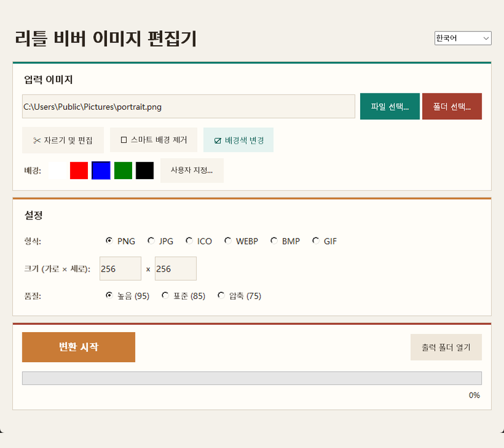This screenshot has width=504, height=448.
Task: Pick the red background swatch
Action: click(x=79, y=170)
